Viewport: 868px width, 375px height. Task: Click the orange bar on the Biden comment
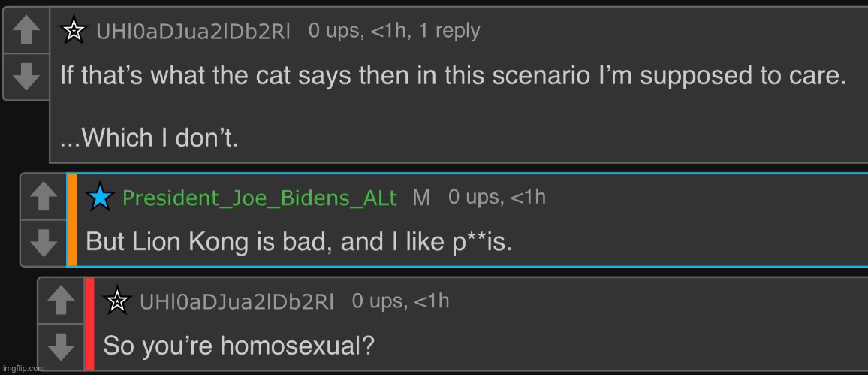tap(72, 220)
